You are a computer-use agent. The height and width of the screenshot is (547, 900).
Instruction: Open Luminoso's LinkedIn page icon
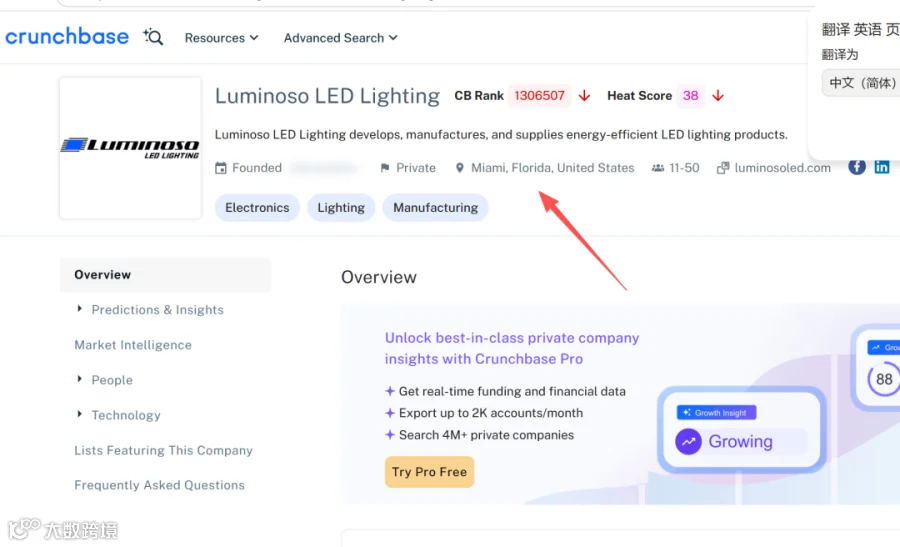[882, 167]
